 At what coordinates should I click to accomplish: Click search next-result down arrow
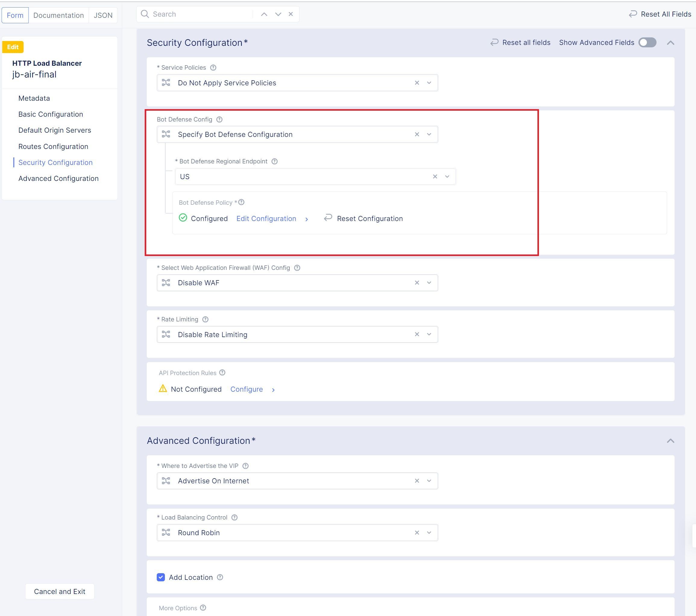pos(278,14)
